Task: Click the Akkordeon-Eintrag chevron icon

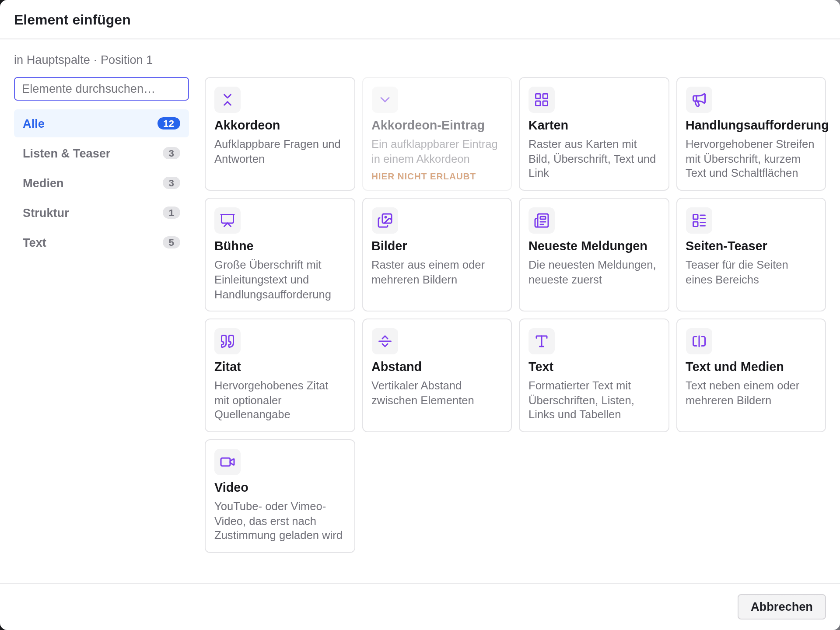Action: pyautogui.click(x=385, y=100)
